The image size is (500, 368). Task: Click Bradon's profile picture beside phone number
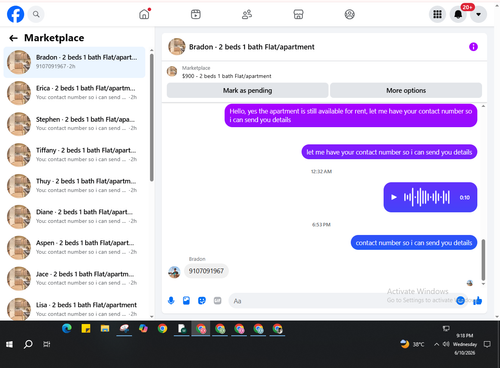pos(174,272)
